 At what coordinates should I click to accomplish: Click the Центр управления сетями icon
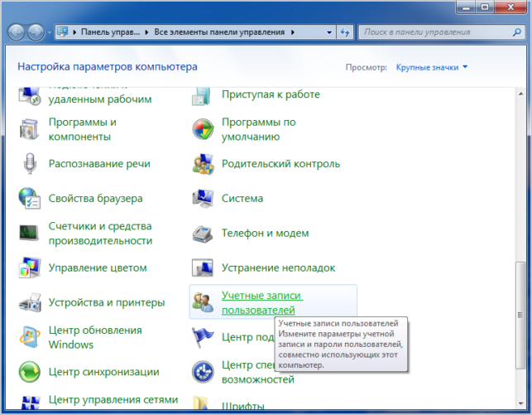[x=30, y=402]
